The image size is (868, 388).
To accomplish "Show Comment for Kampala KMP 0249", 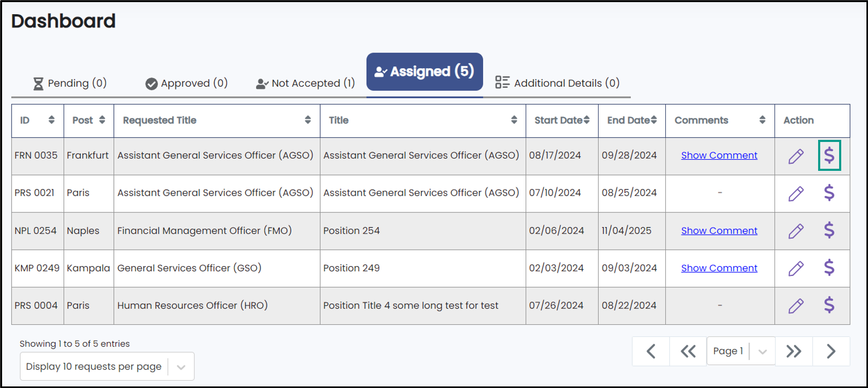I will [719, 268].
